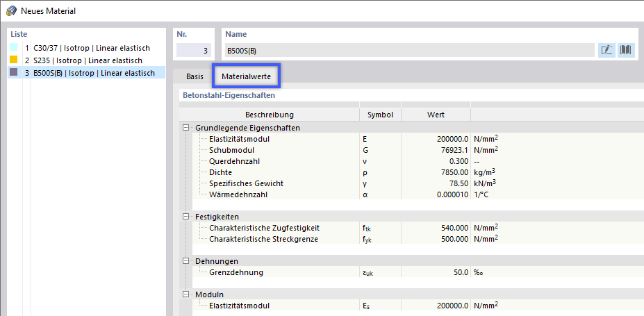This screenshot has width=644, height=316.
Task: Switch to the Basis tab
Action: click(195, 76)
